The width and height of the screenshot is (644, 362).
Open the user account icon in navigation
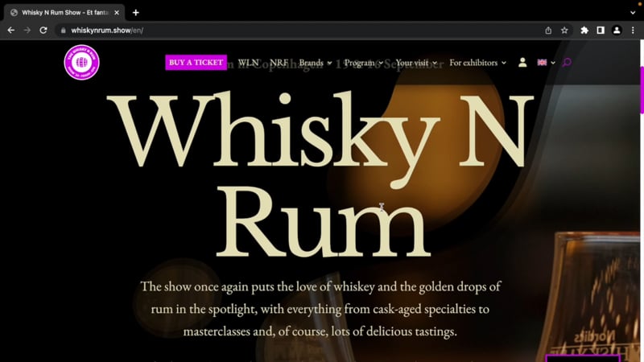pyautogui.click(x=522, y=63)
